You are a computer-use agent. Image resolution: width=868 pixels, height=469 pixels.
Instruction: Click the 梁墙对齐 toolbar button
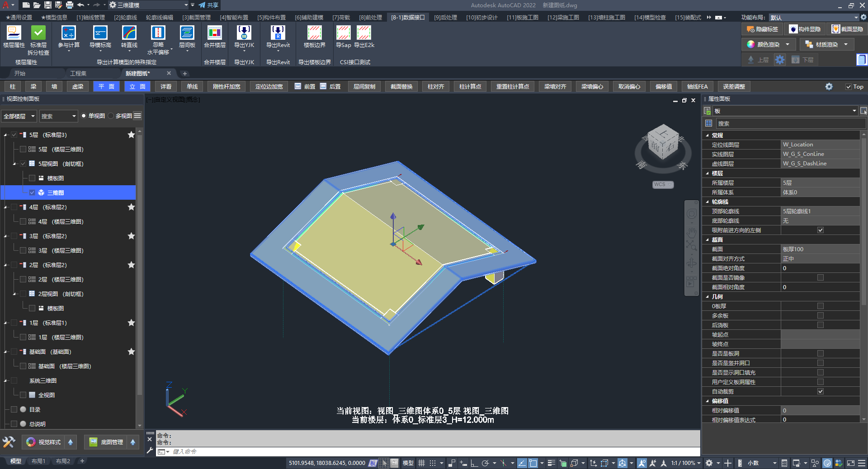point(555,87)
